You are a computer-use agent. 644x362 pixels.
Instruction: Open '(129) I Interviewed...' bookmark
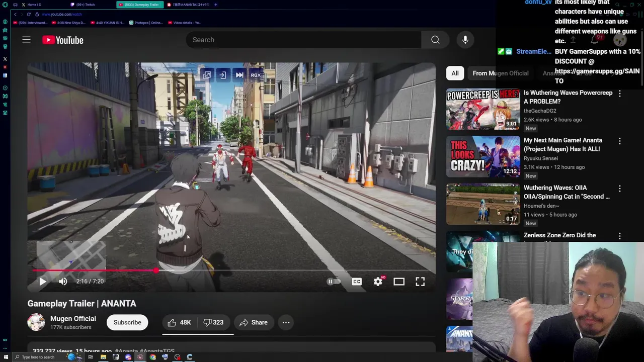(30, 23)
